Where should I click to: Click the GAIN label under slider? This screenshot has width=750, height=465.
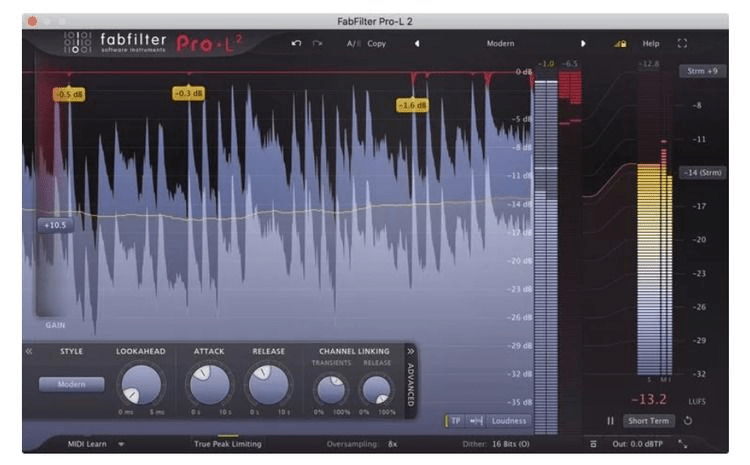click(x=55, y=325)
